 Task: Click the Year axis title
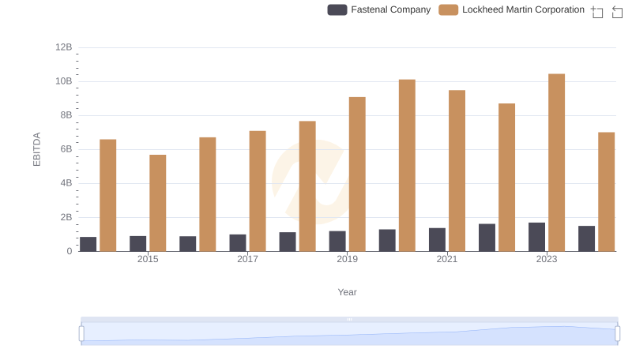click(347, 292)
